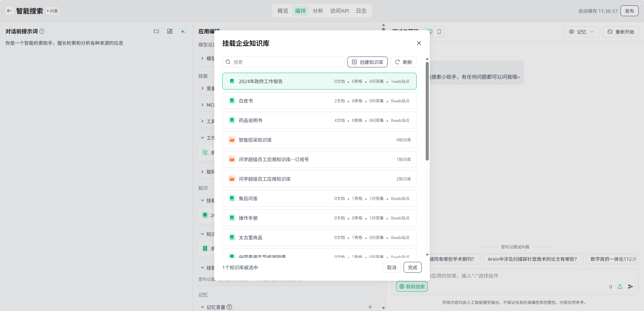Toggle the 联网搜索 option
Screen dimensions: 644x311
click(412, 286)
